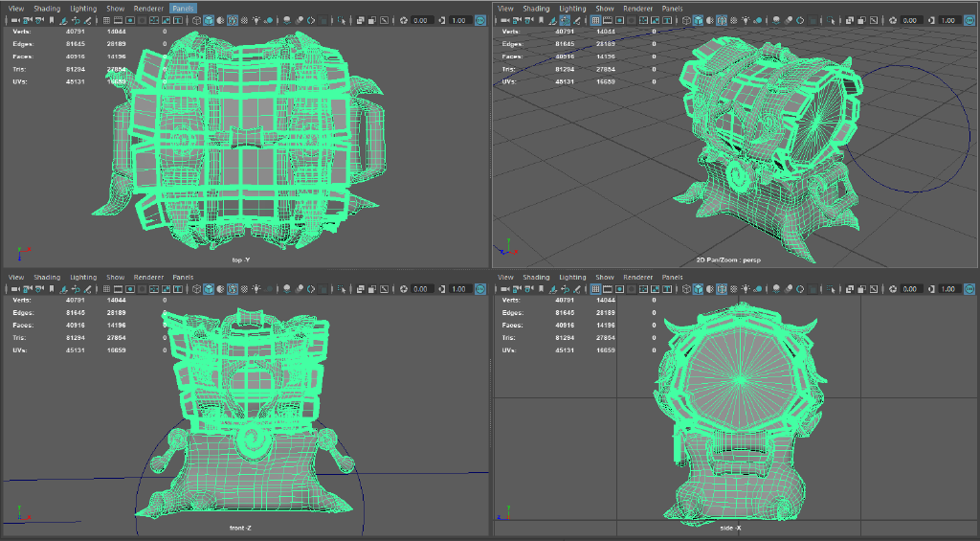
Task: Click Gamma reset icon in persp panel
Action: click(931, 20)
